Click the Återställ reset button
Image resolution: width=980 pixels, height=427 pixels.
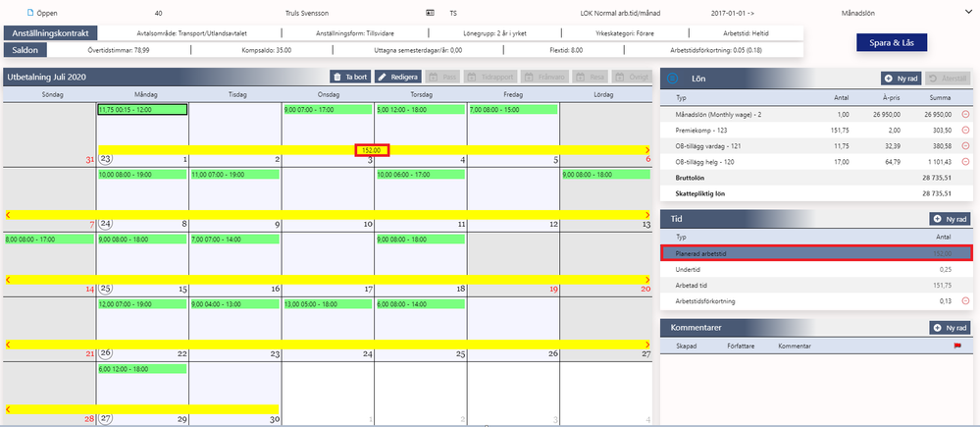tap(949, 79)
